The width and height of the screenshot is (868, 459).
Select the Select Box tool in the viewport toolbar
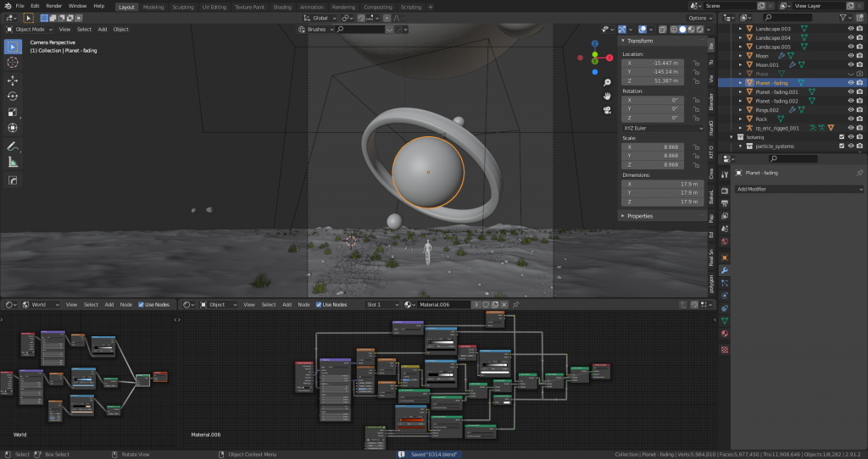(12, 47)
